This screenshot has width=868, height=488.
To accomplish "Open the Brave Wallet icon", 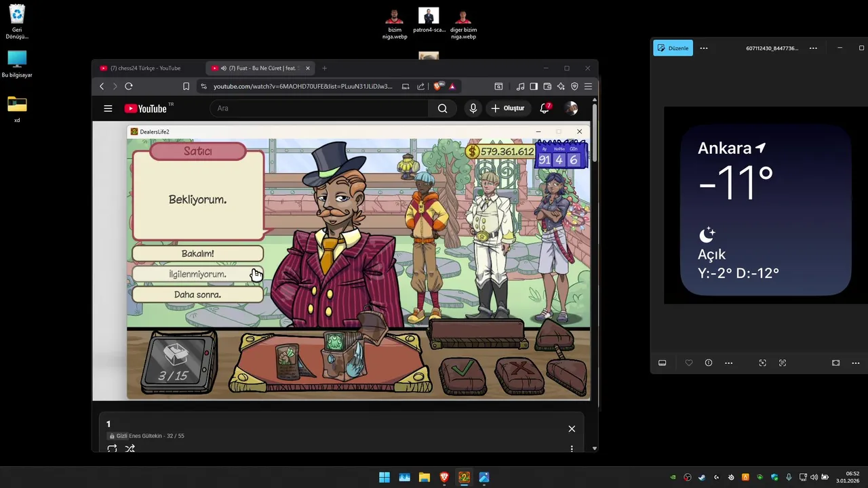I will 547,86.
